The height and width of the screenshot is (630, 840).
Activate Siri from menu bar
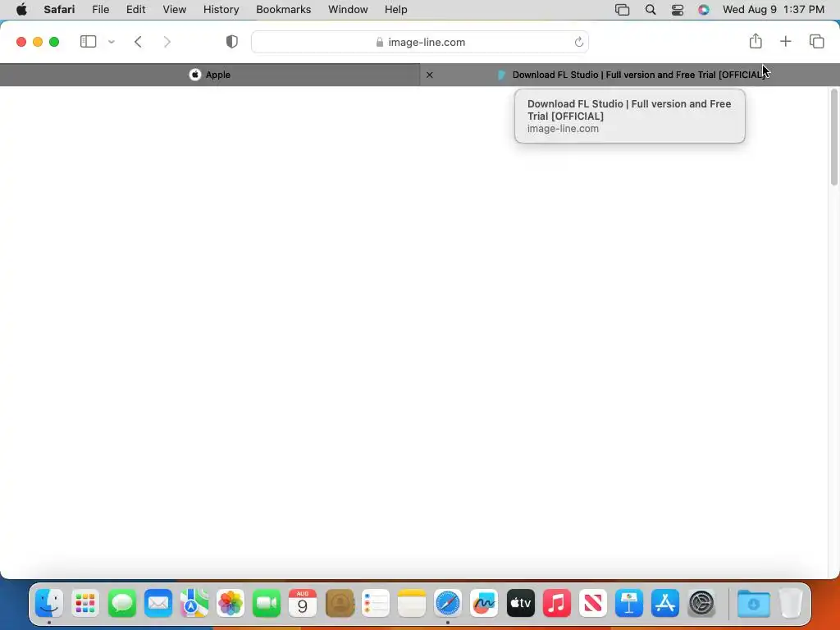pos(703,10)
